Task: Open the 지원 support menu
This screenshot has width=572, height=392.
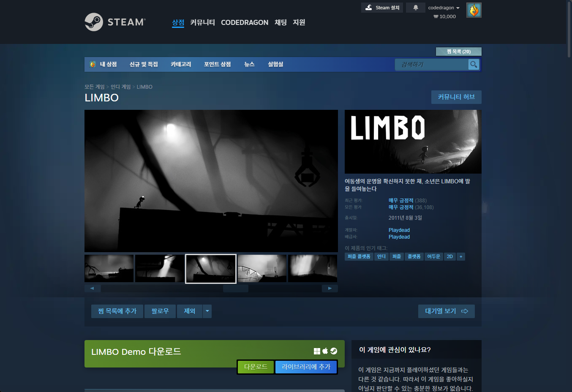Action: pyautogui.click(x=299, y=22)
